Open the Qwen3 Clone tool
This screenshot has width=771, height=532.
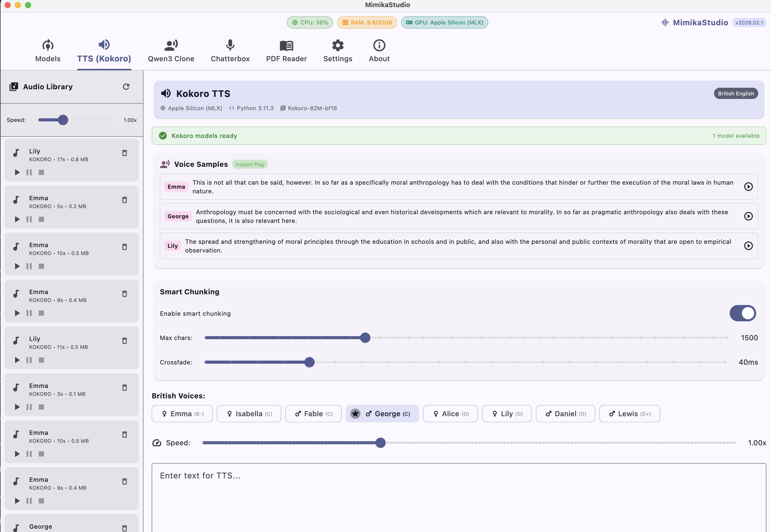click(171, 51)
